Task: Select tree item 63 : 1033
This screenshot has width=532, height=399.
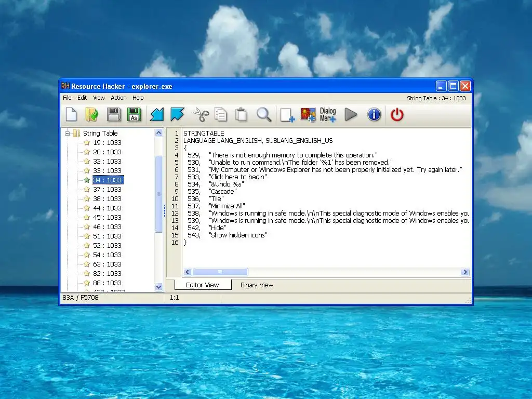Action: 107,264
